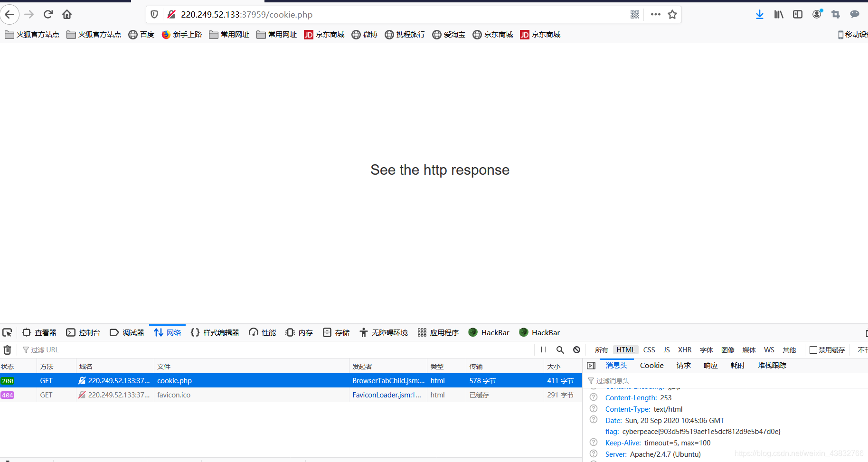Toggle the HTML request filter
Image resolution: width=868 pixels, height=462 pixels.
(625, 350)
